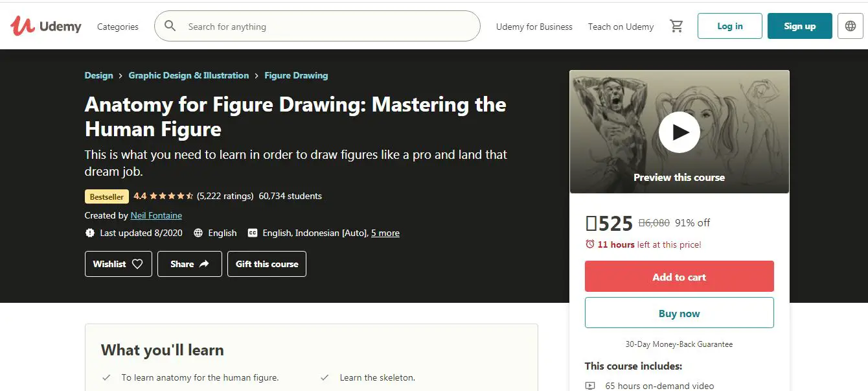Go to Design breadcrumb
The image size is (868, 391).
pyautogui.click(x=98, y=75)
